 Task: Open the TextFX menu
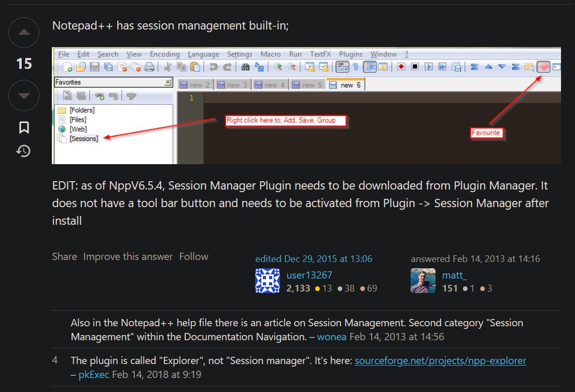point(320,54)
